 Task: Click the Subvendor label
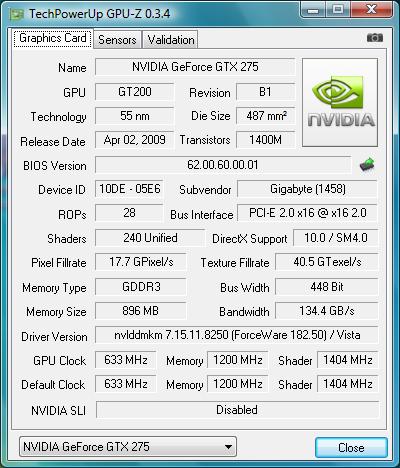coord(205,190)
